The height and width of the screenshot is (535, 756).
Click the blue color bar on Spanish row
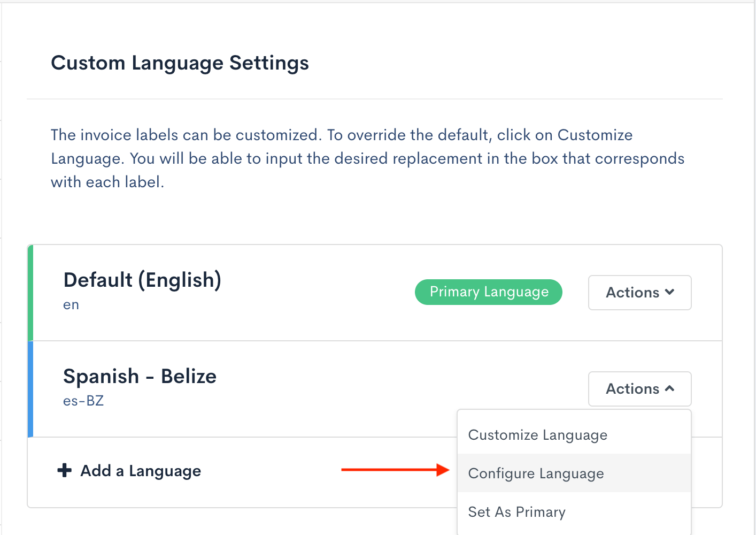tap(30, 389)
